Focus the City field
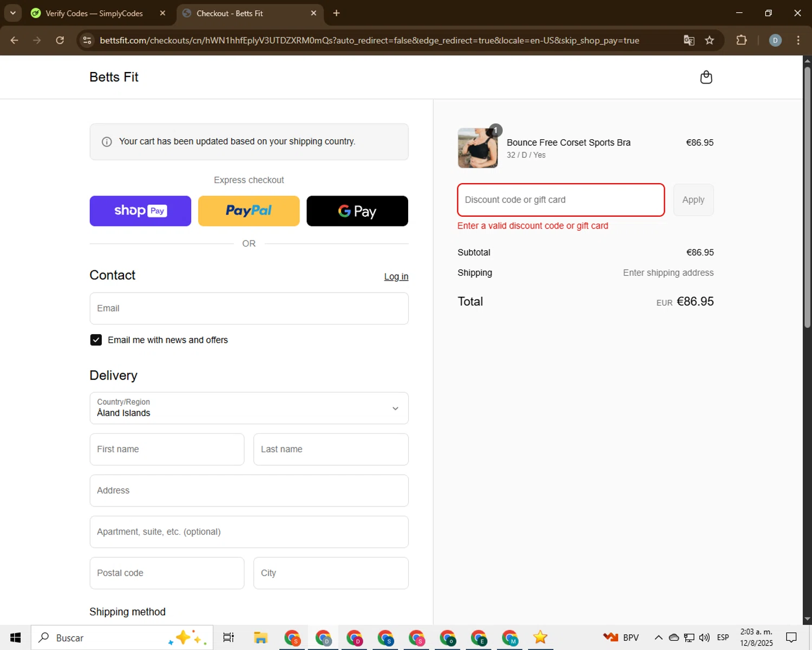This screenshot has height=650, width=812. [x=331, y=573]
